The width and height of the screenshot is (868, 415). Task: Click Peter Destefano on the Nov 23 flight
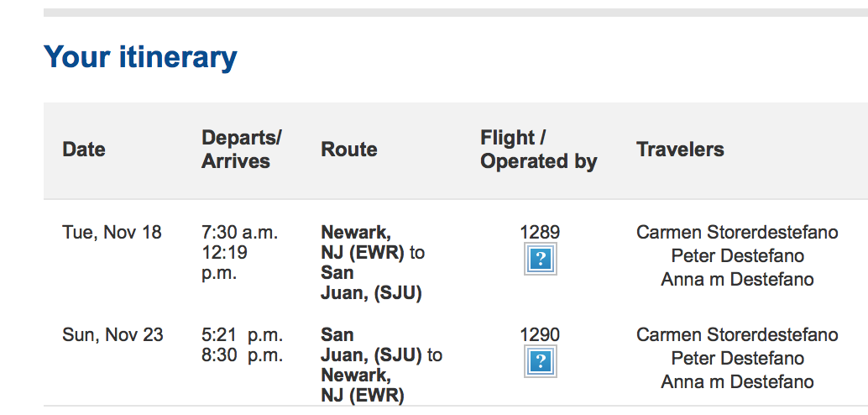(737, 359)
